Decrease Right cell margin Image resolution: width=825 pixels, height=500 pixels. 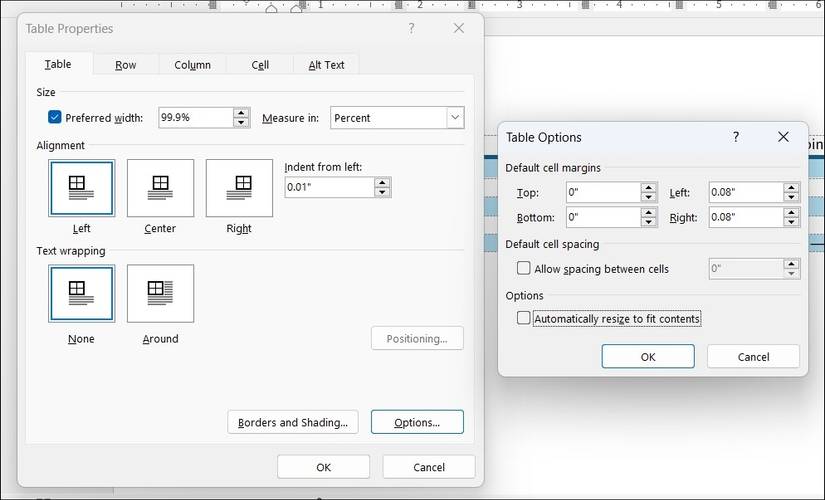pos(791,222)
